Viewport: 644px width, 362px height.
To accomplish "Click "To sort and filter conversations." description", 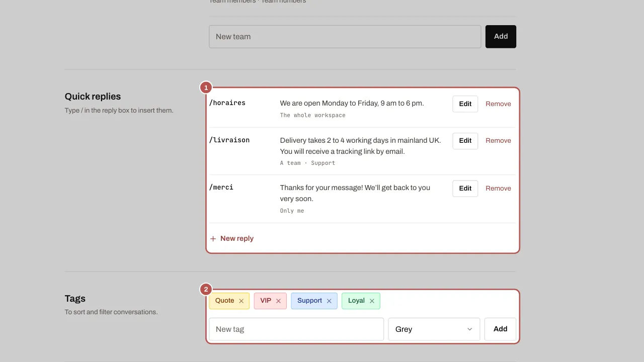I will 111,312.
